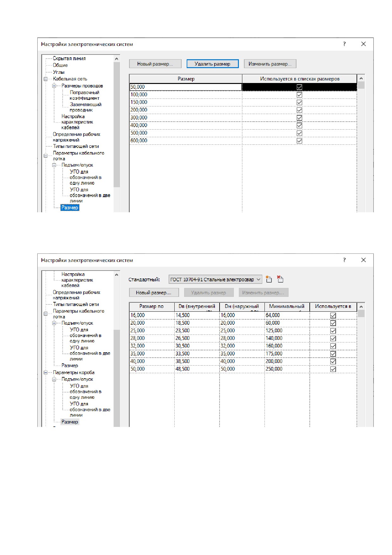Uncheck the 16,000 conduit size checkbox
This screenshot has width=392, height=555.
pyautogui.click(x=333, y=315)
